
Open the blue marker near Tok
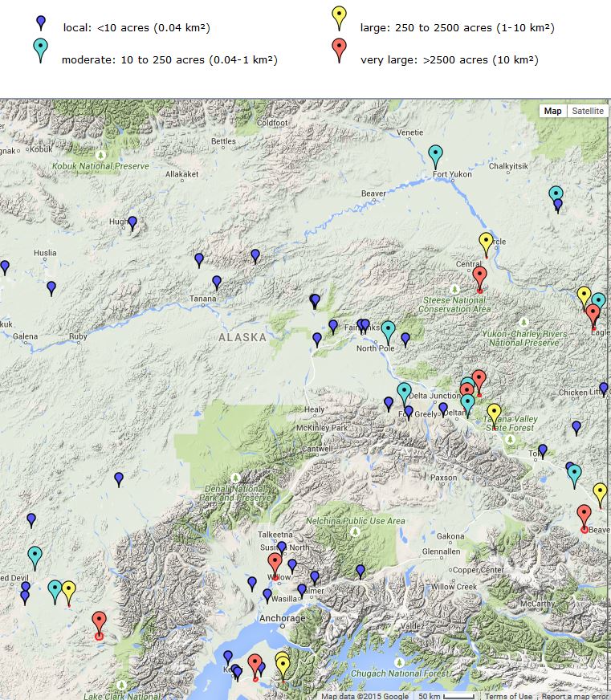543,450
